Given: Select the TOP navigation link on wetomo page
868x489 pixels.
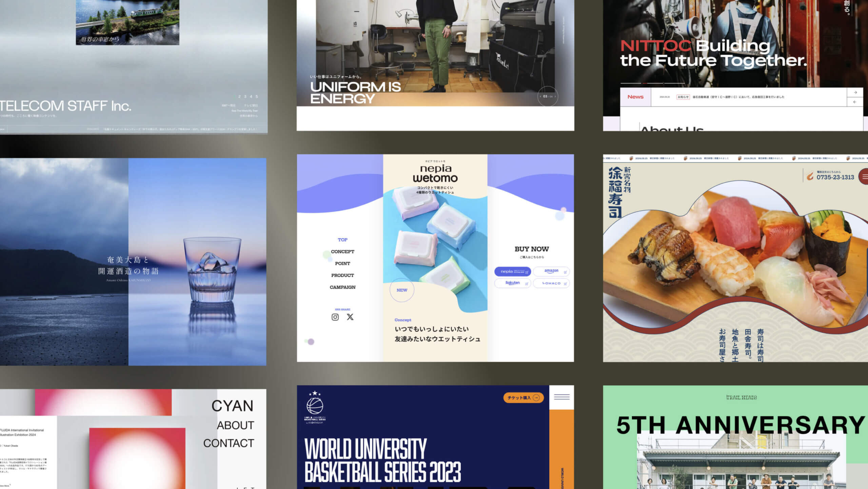Looking at the screenshot, I should coord(342,240).
